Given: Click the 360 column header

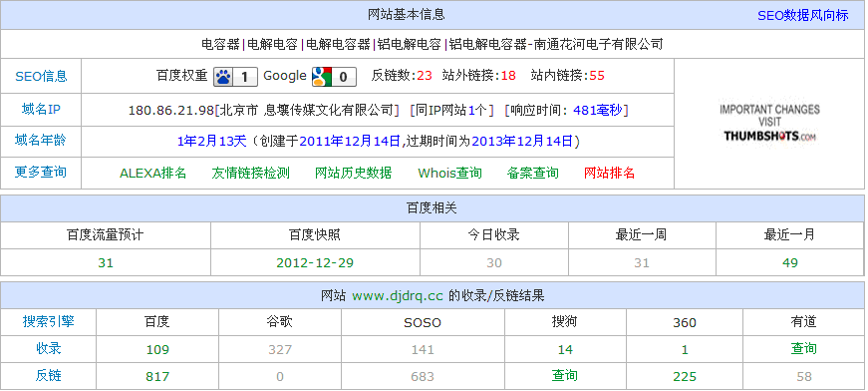Looking at the screenshot, I should click(685, 322).
